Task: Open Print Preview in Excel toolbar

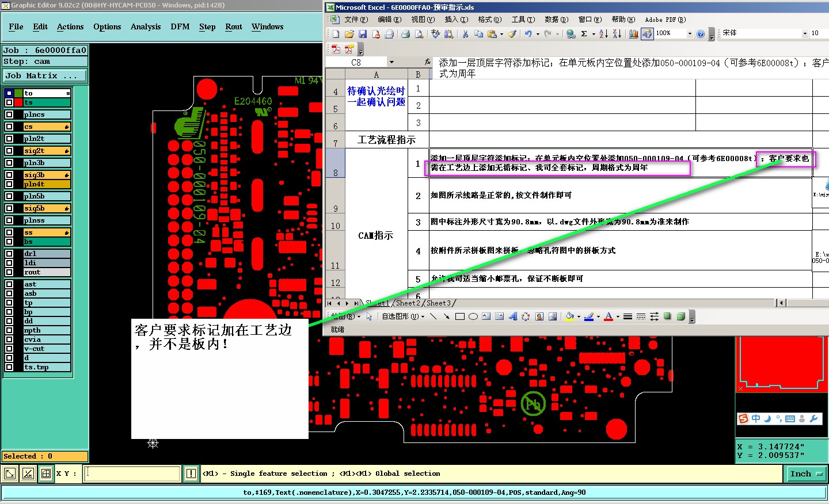Action: [419, 34]
